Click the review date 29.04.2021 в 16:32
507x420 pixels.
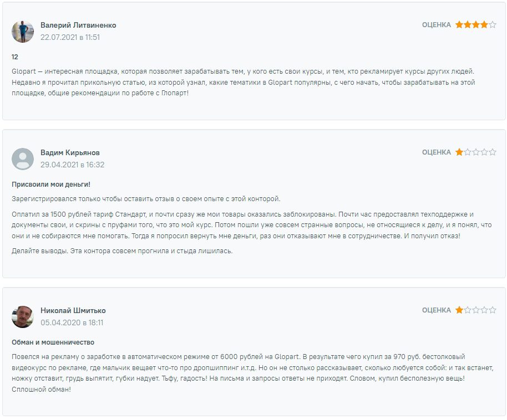pyautogui.click(x=72, y=165)
